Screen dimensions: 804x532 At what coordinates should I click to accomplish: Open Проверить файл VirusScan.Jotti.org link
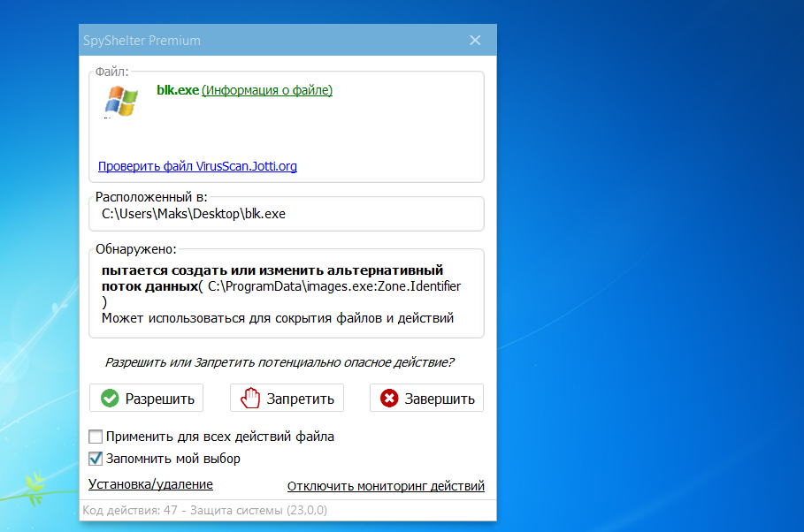pyautogui.click(x=197, y=166)
